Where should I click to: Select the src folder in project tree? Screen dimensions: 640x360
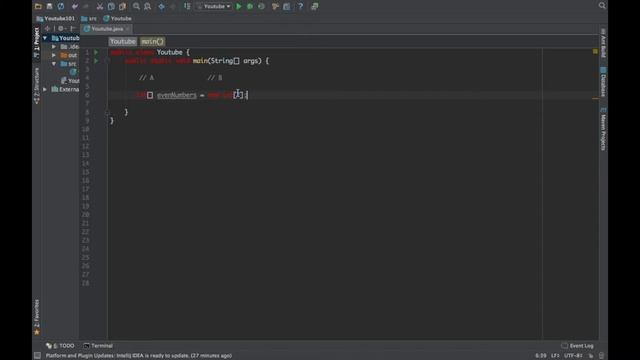coord(69,64)
